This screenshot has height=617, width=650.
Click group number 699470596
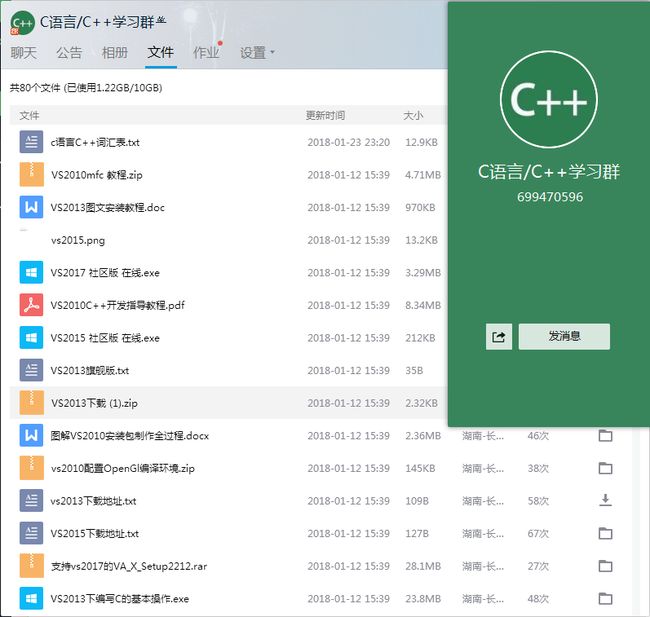[550, 197]
